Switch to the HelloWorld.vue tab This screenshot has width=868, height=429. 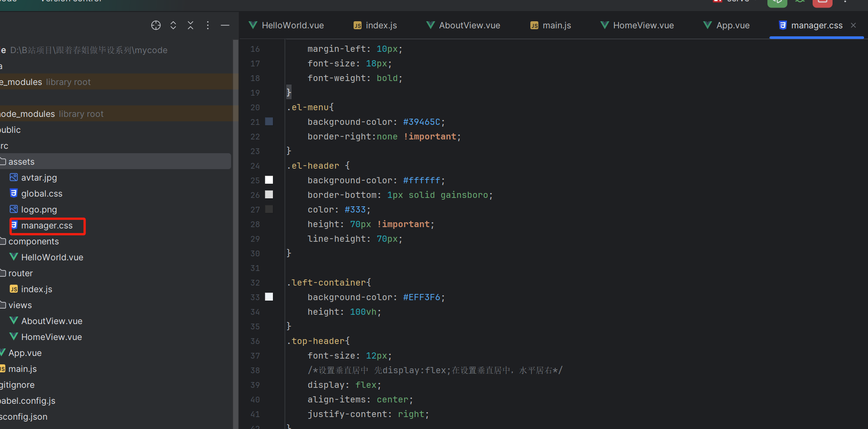pos(286,25)
